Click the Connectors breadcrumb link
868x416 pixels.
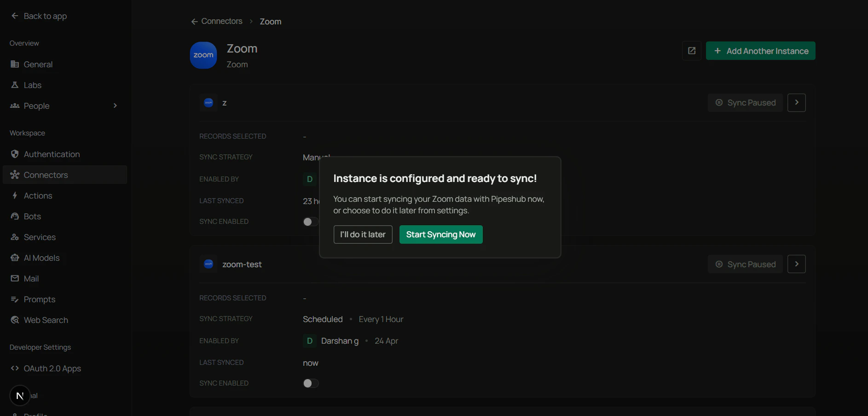(222, 21)
